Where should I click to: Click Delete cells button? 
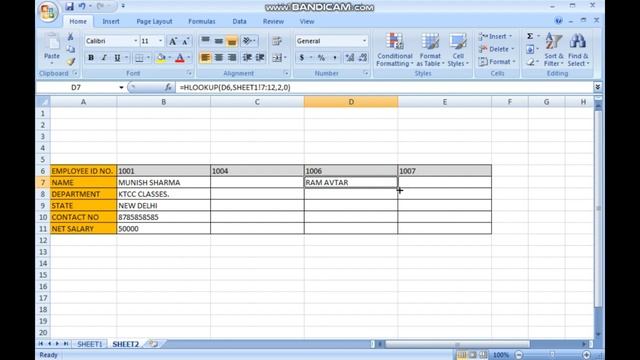[496, 49]
